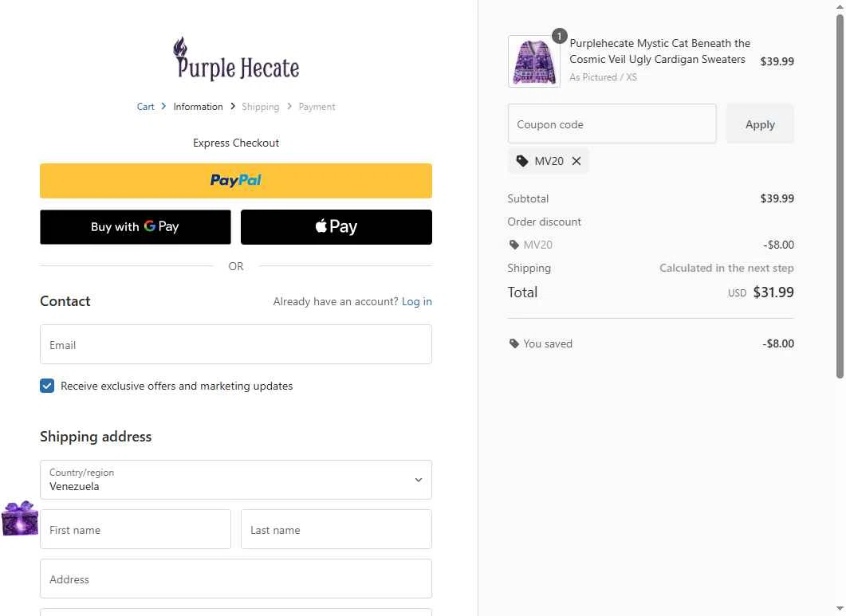Open the purple gift box widget
This screenshot has width=846, height=616.
coord(20,518)
